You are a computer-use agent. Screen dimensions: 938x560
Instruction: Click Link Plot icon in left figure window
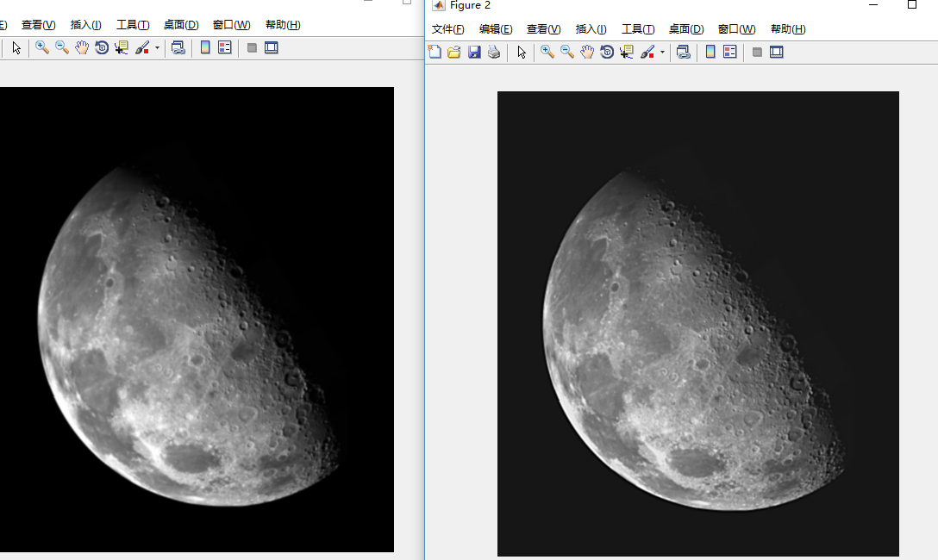pos(178,48)
